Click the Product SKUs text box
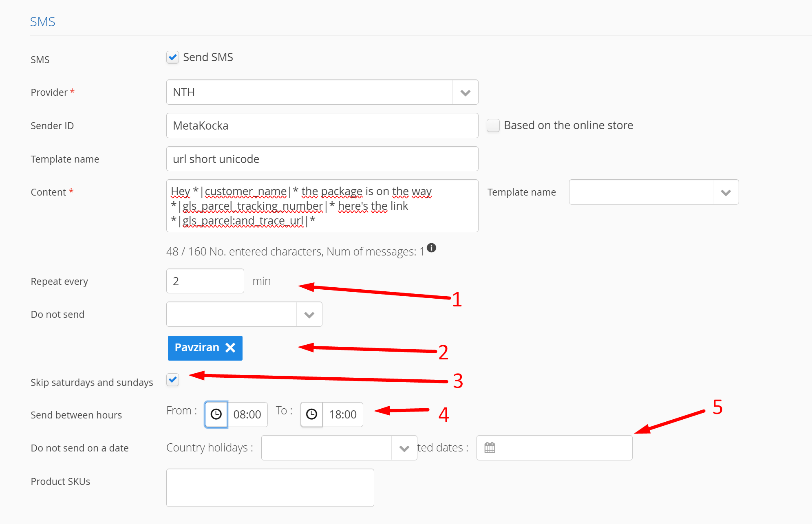The image size is (812, 524). pos(270,488)
